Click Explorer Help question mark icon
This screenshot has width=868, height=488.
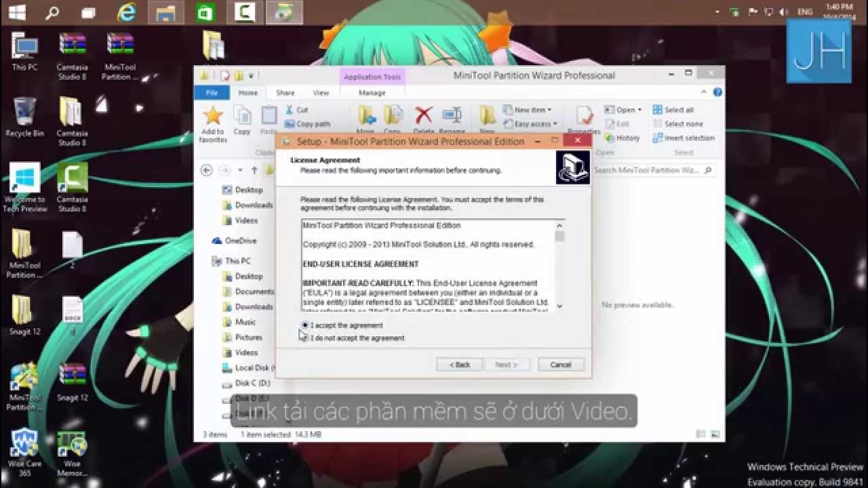click(717, 92)
